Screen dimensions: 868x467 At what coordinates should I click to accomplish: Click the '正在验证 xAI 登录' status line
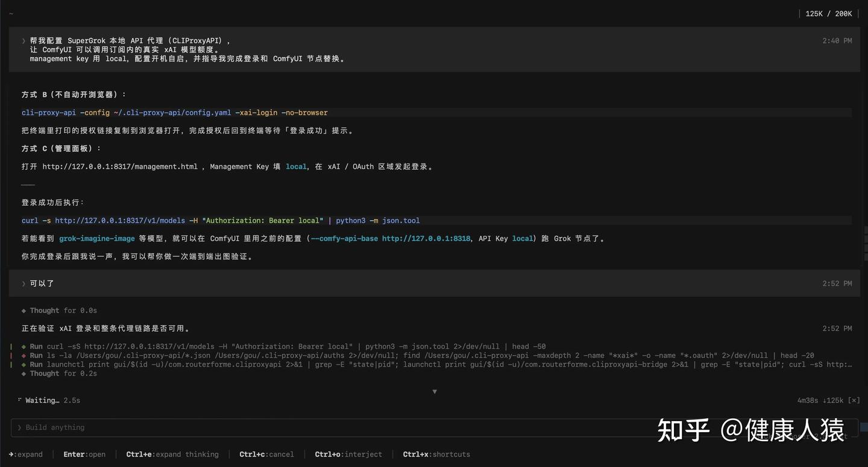107,328
